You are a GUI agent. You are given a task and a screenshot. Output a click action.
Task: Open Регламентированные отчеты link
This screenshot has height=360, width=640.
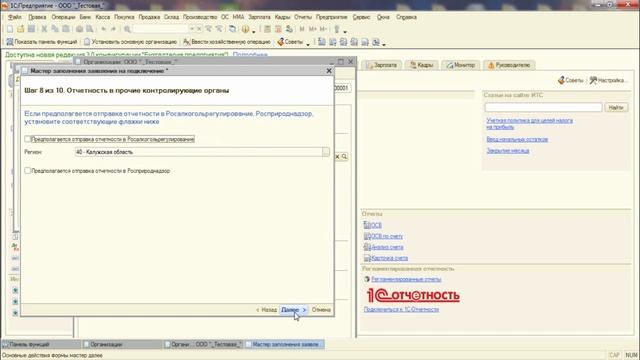point(406,279)
